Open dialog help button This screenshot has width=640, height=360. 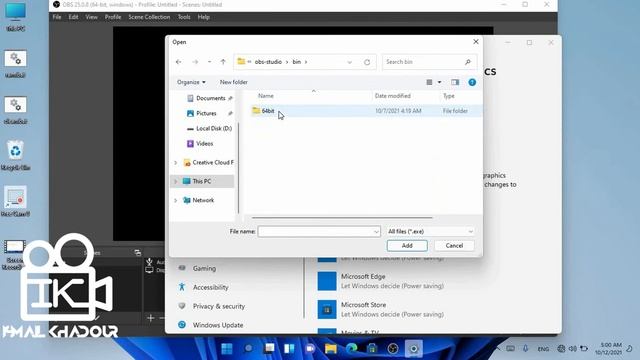472,82
